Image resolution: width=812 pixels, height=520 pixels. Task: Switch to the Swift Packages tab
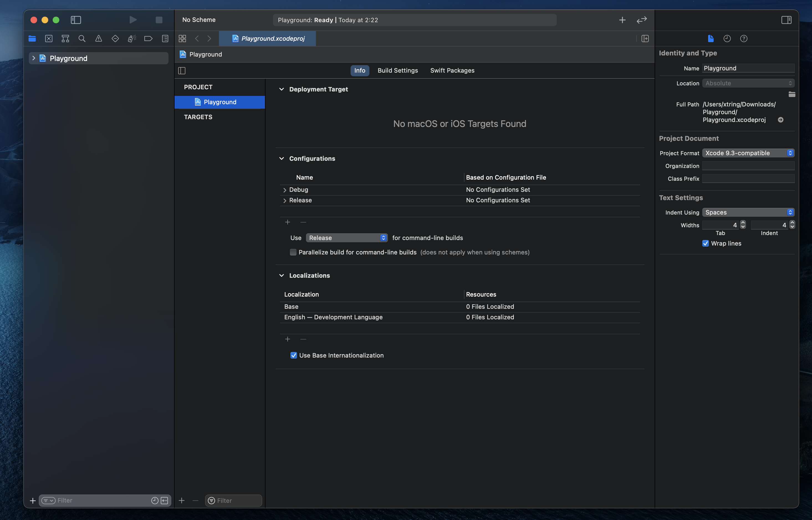[452, 71]
